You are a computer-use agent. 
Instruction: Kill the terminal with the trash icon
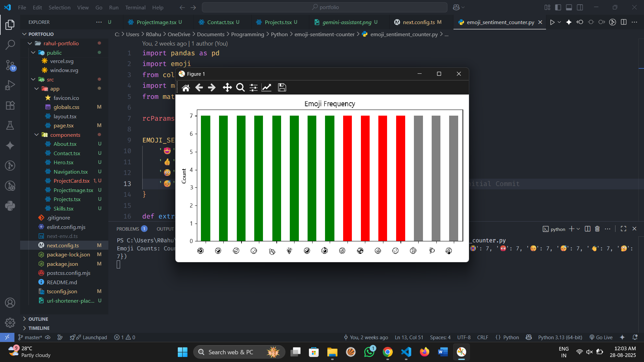point(597,229)
